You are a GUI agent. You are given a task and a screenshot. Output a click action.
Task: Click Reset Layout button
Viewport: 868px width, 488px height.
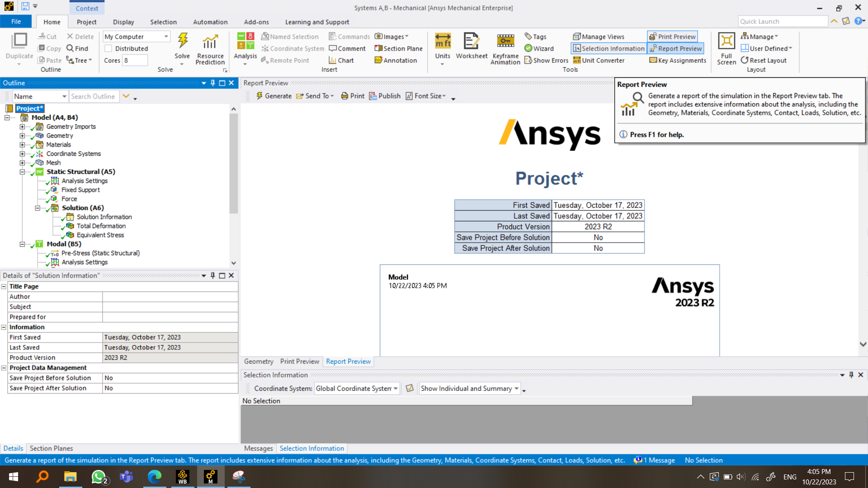click(764, 60)
